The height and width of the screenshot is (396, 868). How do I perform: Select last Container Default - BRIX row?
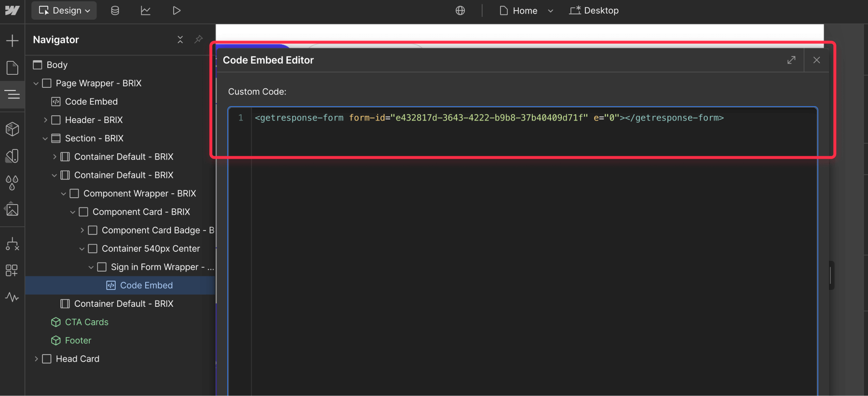[x=120, y=303]
